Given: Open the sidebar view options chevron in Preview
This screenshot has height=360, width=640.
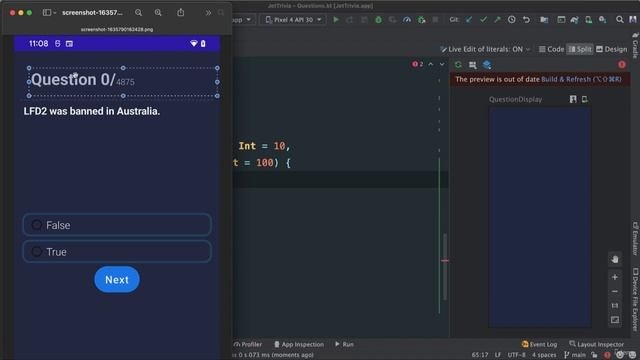Looking at the screenshot, I should coord(55,13).
